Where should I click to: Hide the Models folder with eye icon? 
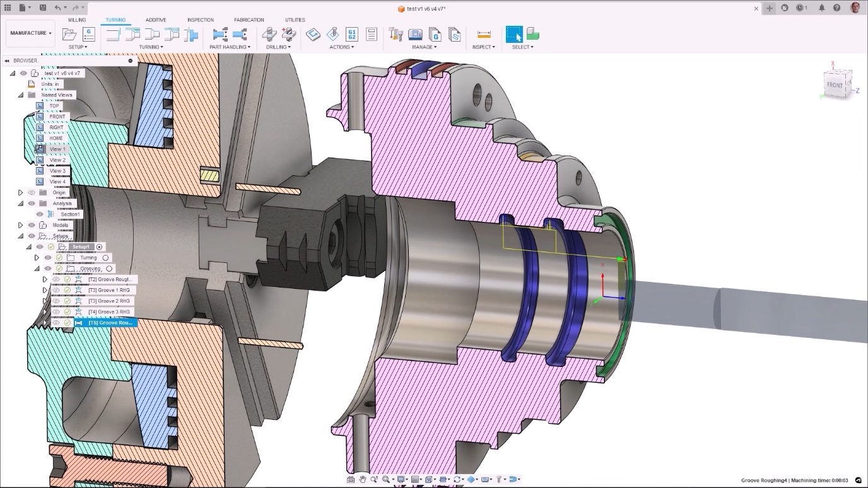click(32, 225)
